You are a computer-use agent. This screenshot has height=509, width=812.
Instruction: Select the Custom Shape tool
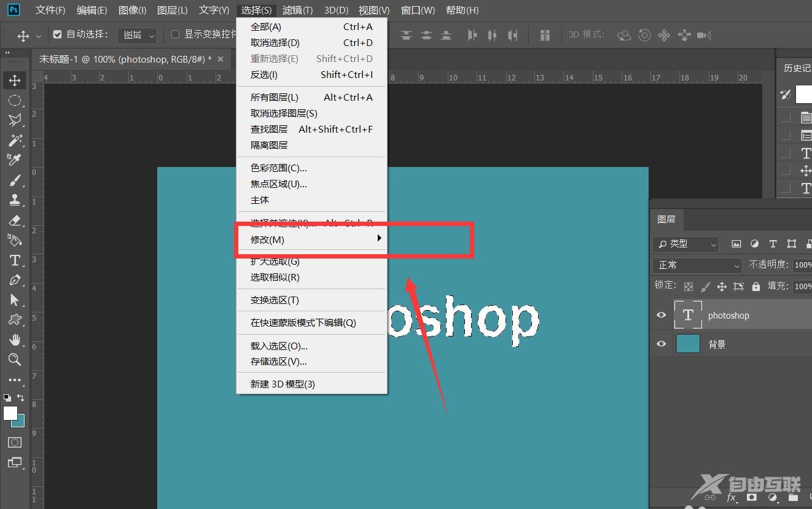[15, 320]
